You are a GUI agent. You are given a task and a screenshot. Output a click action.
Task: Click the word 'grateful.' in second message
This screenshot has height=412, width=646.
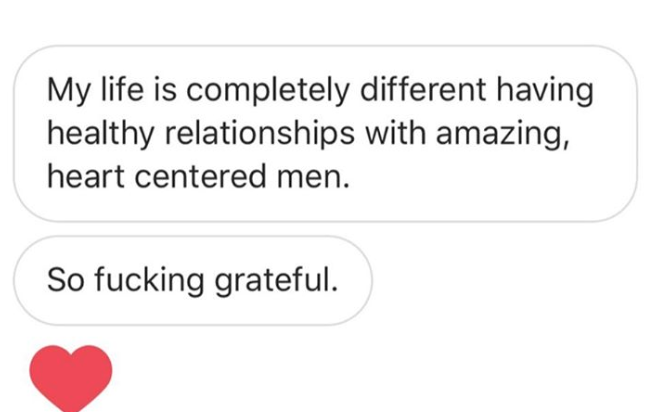pyautogui.click(x=276, y=282)
